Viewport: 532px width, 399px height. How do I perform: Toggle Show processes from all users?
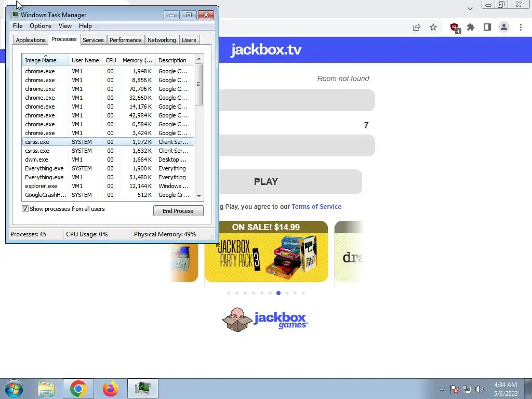pos(25,209)
